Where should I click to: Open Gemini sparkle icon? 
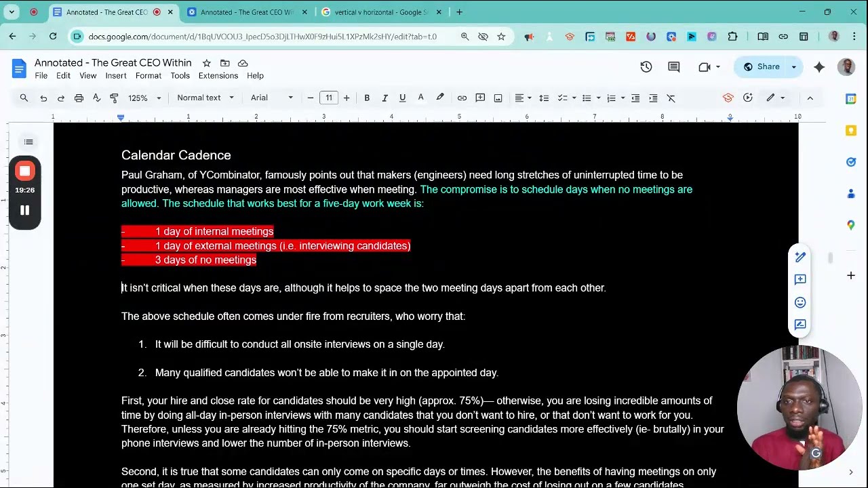point(819,66)
